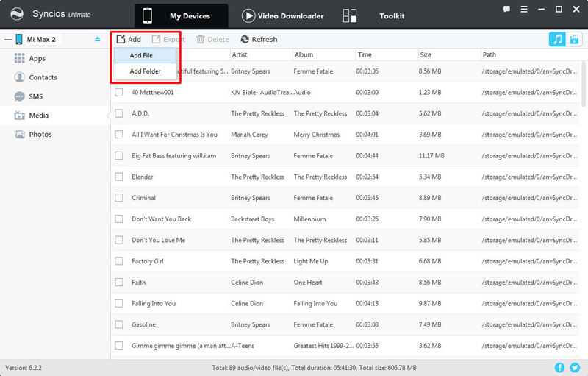Click the KJV Bible- AudioTrea... artist cell
This screenshot has height=376, width=588.
(262, 92)
